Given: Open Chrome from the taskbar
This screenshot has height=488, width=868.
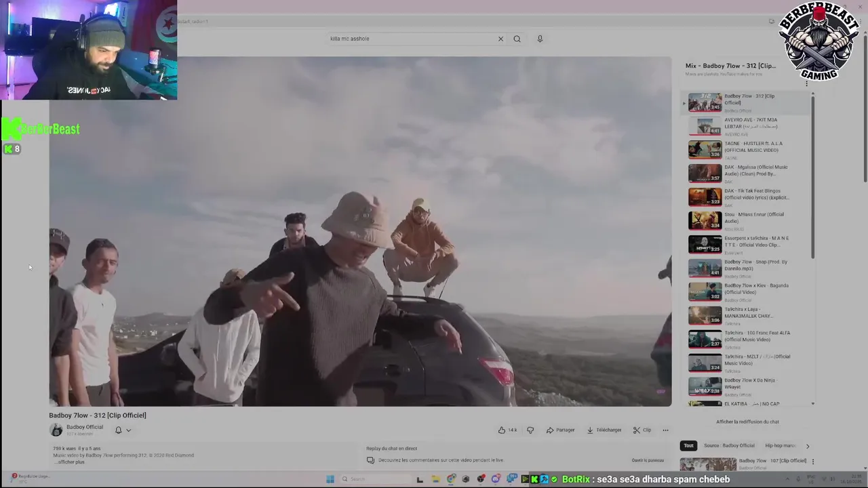Looking at the screenshot, I should 451,479.
